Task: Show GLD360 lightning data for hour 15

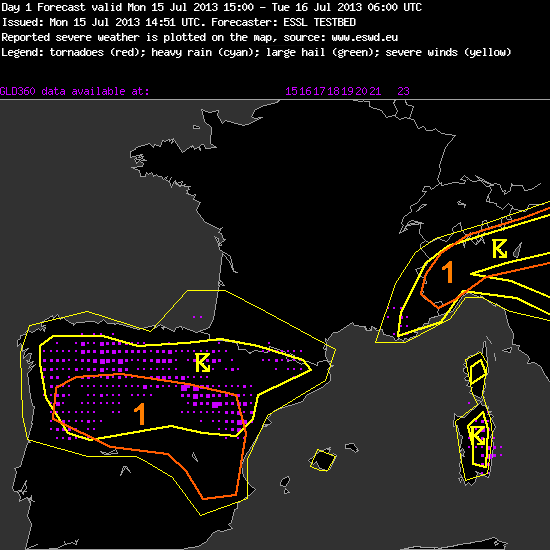Action: point(291,91)
